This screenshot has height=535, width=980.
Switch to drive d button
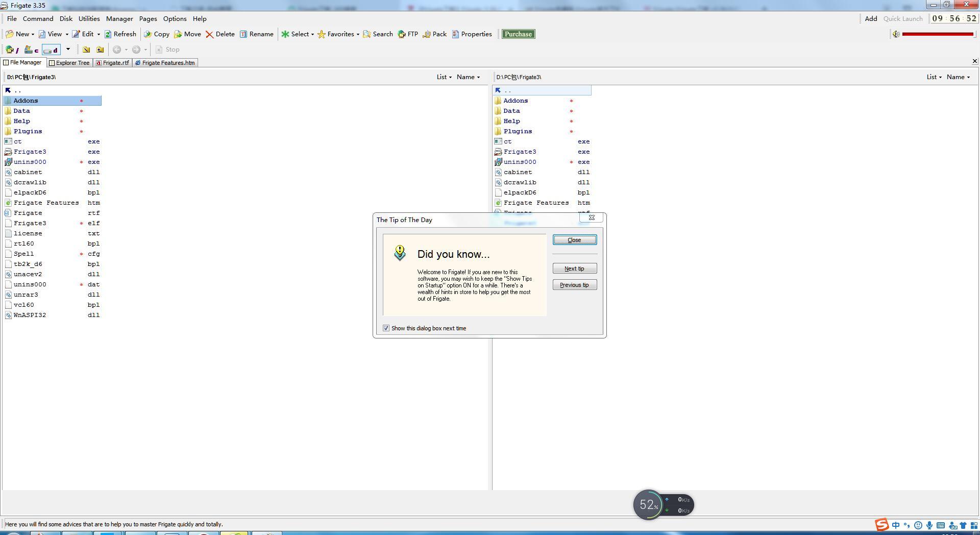pos(51,50)
